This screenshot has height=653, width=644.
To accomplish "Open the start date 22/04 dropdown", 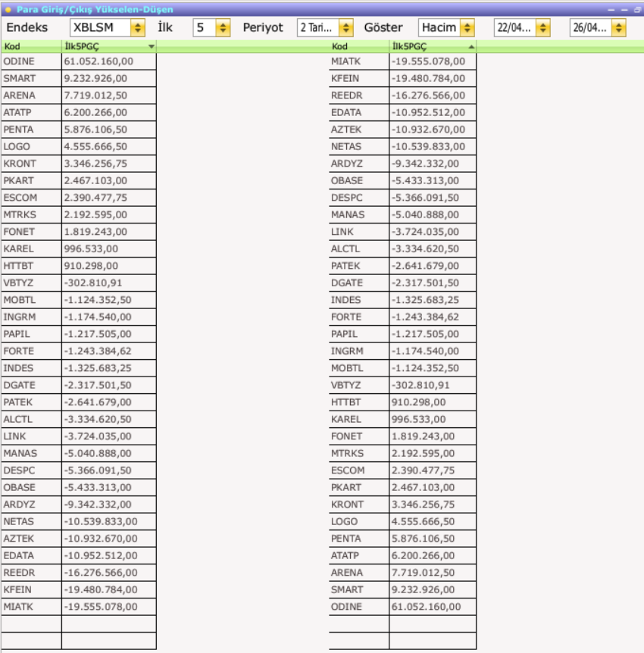I will point(522,27).
